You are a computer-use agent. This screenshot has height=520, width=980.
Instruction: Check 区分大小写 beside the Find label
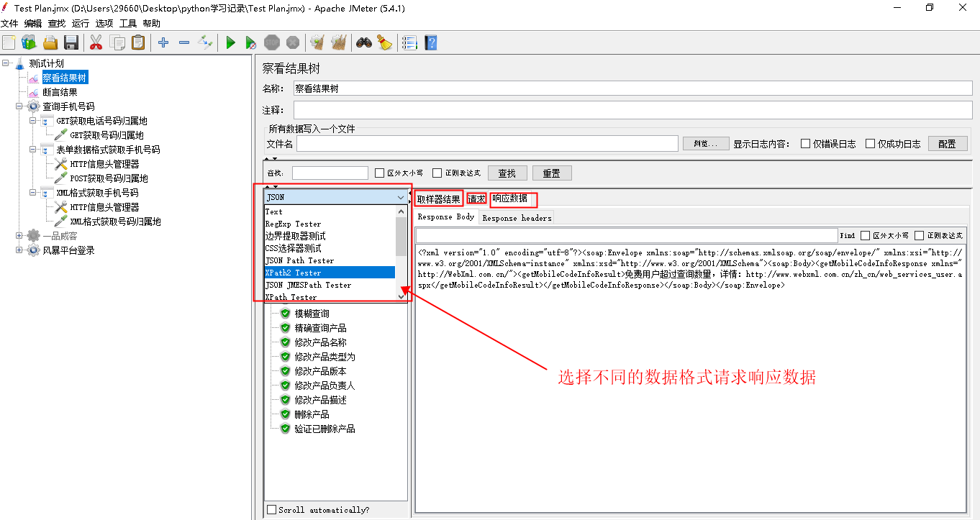click(865, 235)
